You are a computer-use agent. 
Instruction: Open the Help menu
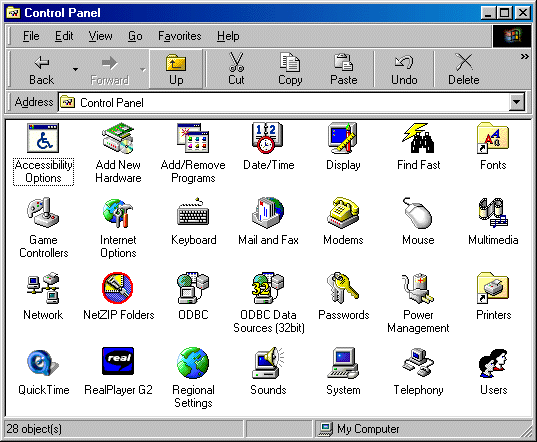[x=228, y=36]
